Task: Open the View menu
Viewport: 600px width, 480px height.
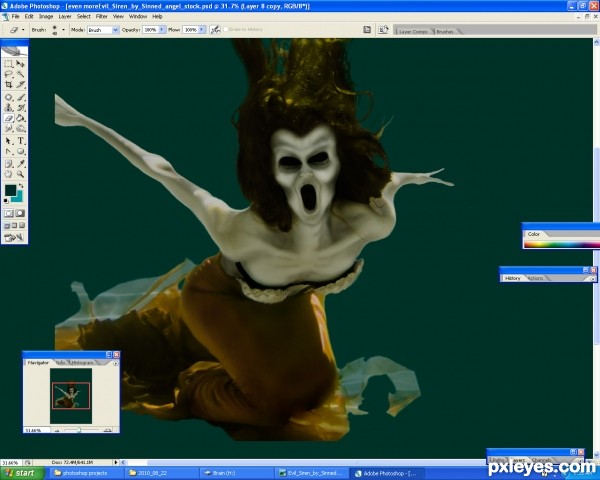Action: coord(118,16)
